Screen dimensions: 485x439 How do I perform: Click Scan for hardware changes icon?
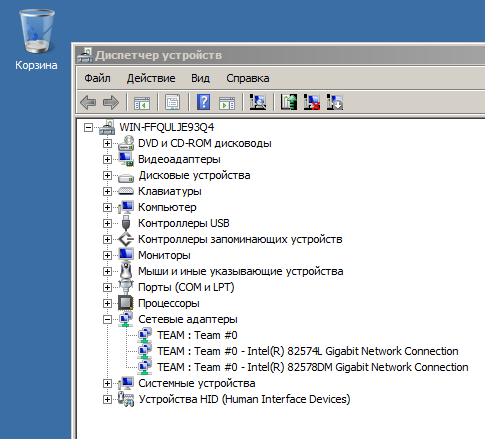pos(258,102)
